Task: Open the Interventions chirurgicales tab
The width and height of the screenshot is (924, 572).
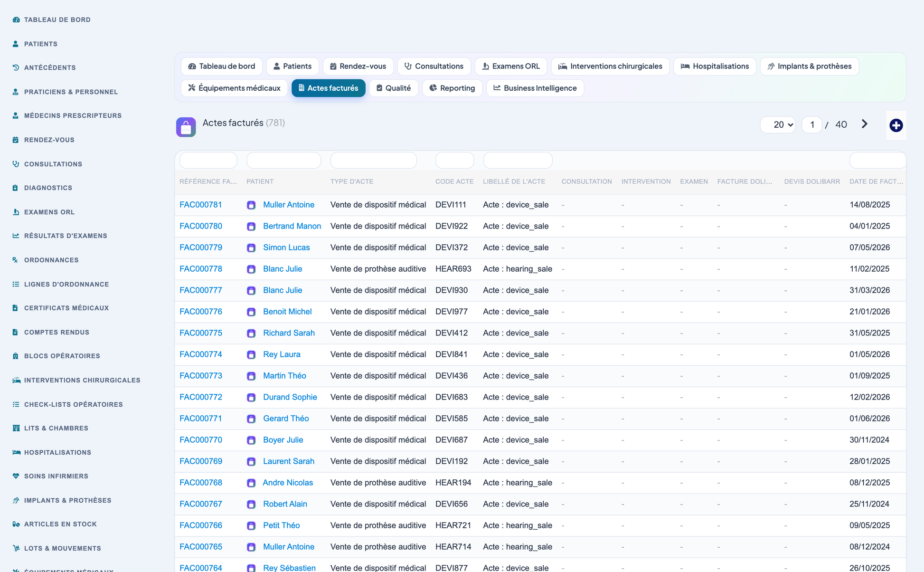Action: tap(610, 66)
